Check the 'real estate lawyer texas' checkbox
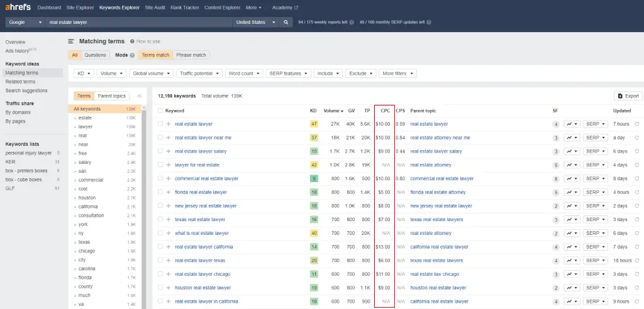Screen dimensions: 644x309 tap(160, 260)
